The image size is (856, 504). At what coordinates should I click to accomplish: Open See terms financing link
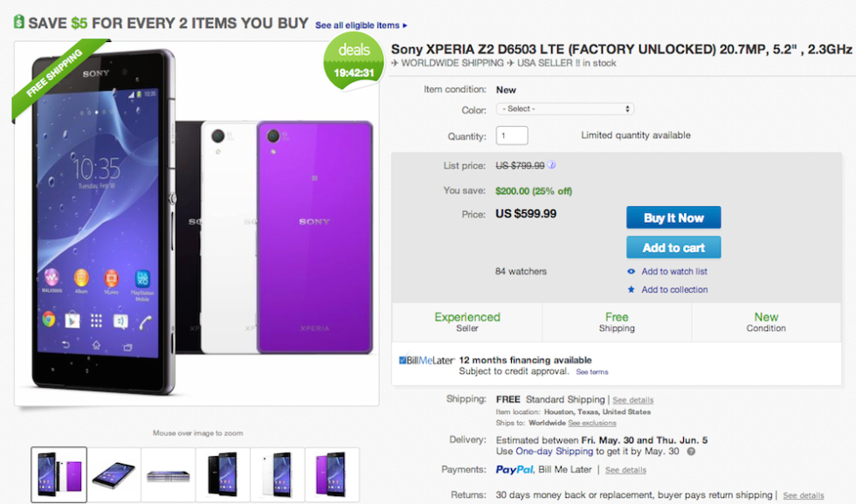tap(591, 372)
